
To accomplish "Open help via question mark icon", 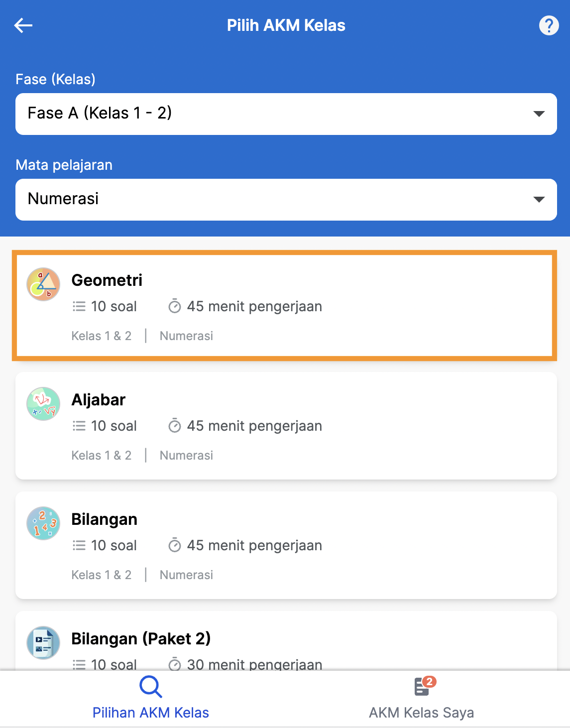I will coord(549,25).
